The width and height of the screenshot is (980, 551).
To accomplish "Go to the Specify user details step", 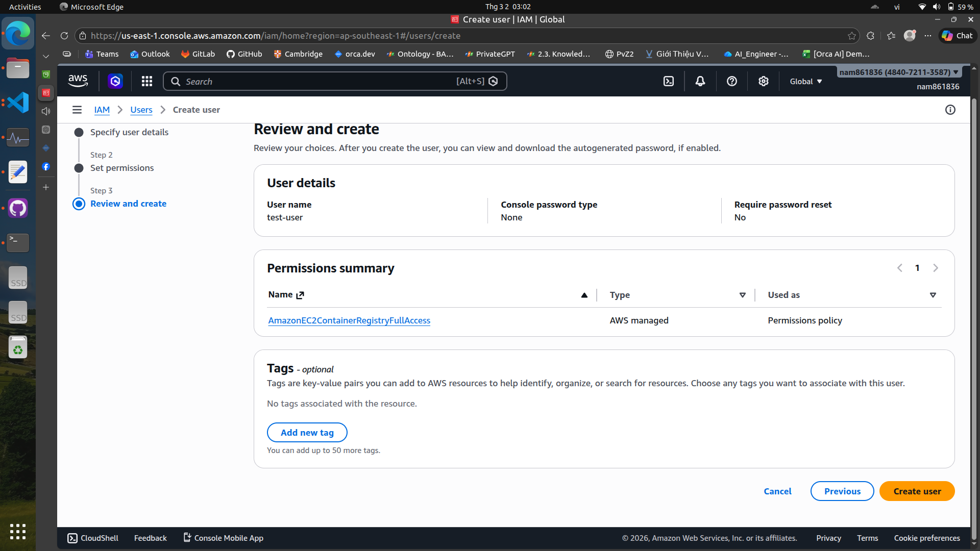I will [129, 132].
